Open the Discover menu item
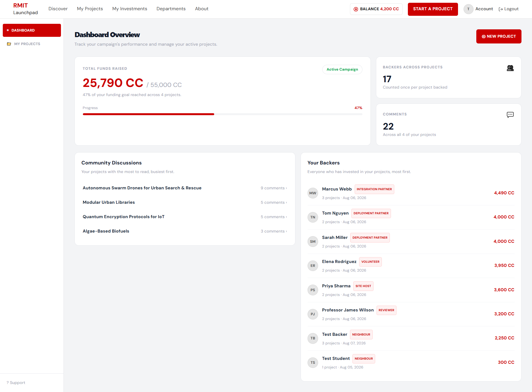 pyautogui.click(x=58, y=9)
